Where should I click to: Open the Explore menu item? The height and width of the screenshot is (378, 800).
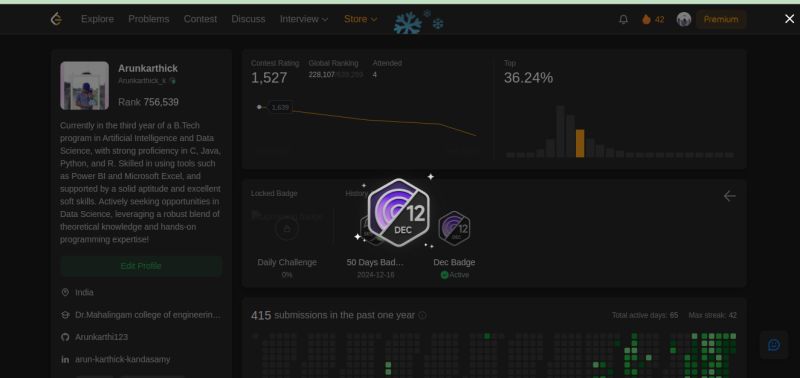click(x=97, y=19)
